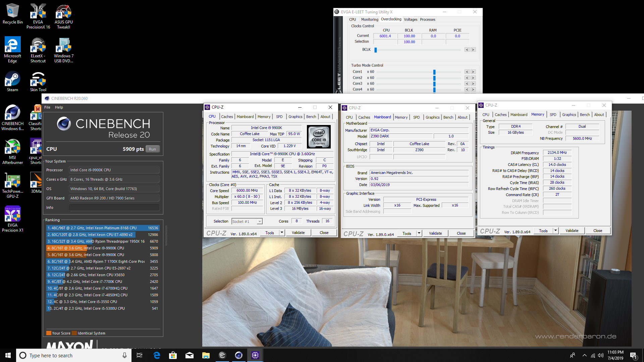
Task: Open Skin Tool desktop icon
Action: click(38, 81)
